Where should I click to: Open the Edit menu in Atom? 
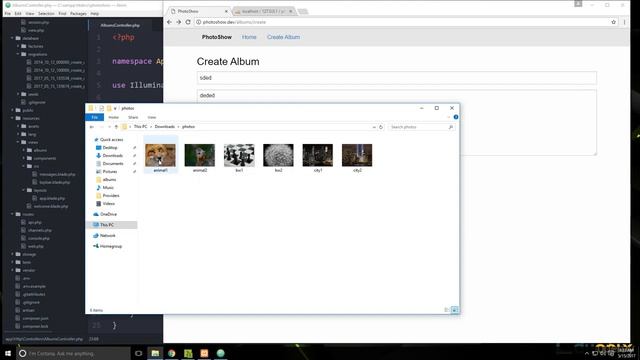[18, 13]
